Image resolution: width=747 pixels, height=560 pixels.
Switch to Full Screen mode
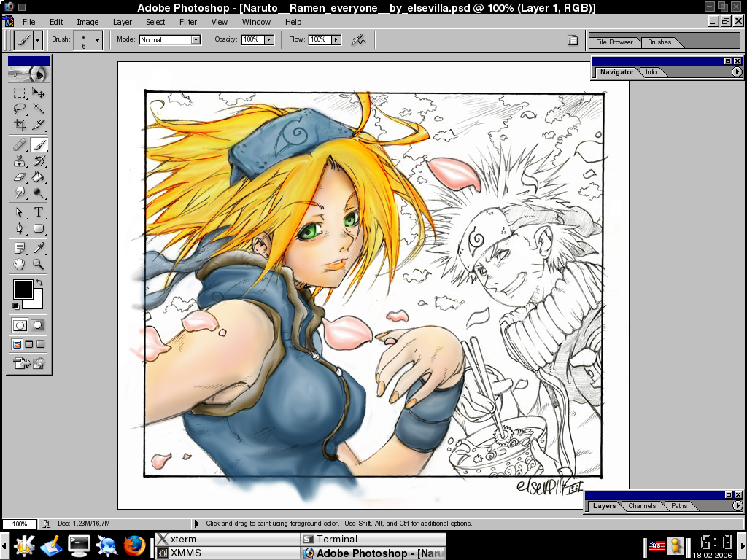click(x=41, y=344)
